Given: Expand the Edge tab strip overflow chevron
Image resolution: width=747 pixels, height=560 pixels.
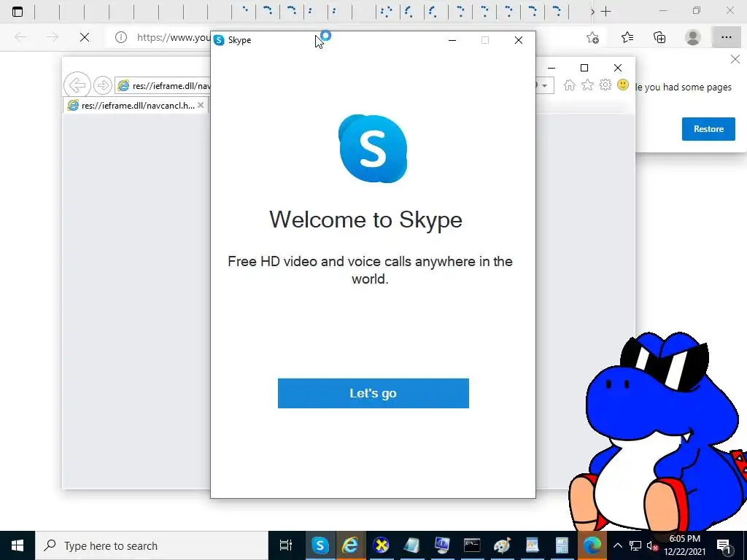Looking at the screenshot, I should point(592,12).
